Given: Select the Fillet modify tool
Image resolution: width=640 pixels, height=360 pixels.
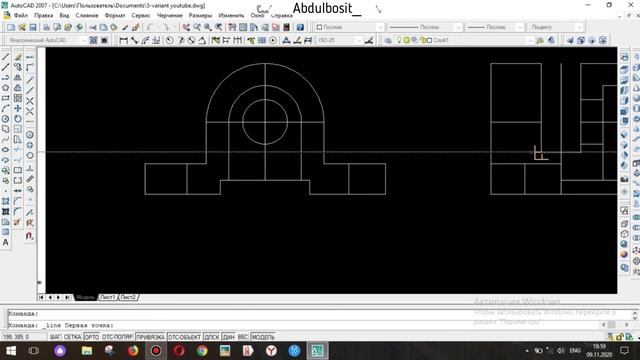Looking at the screenshot, I should [x=18, y=211].
